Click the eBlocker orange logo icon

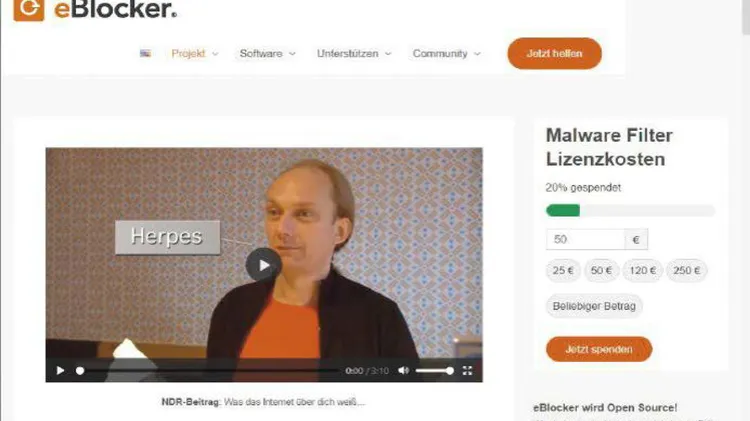tap(29, 9)
